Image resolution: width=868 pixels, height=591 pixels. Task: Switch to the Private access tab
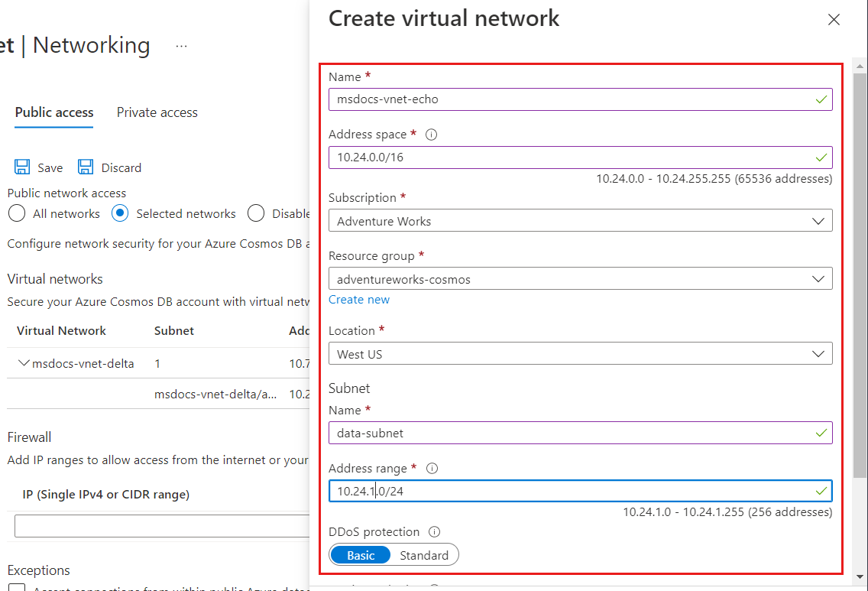[x=157, y=112]
